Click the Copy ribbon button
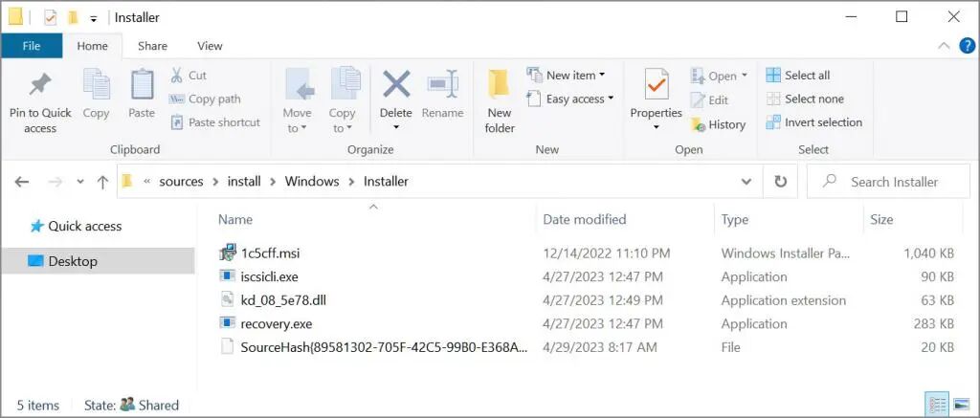 pos(96,94)
